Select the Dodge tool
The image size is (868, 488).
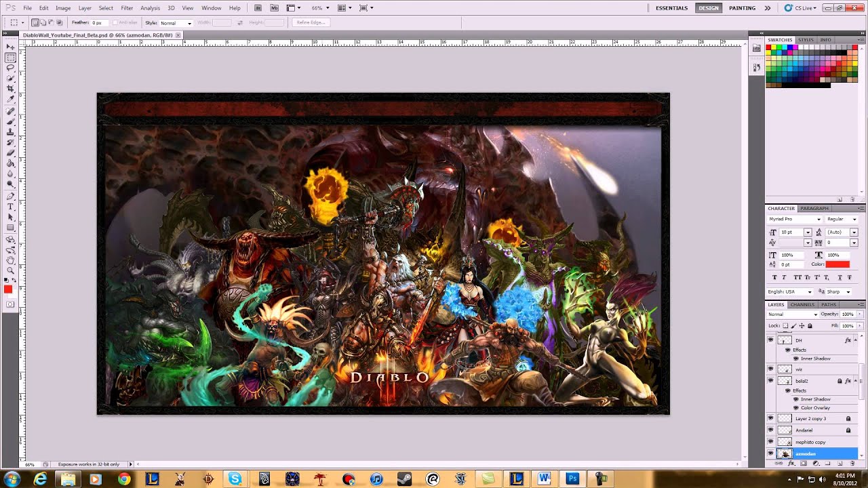pos(10,184)
